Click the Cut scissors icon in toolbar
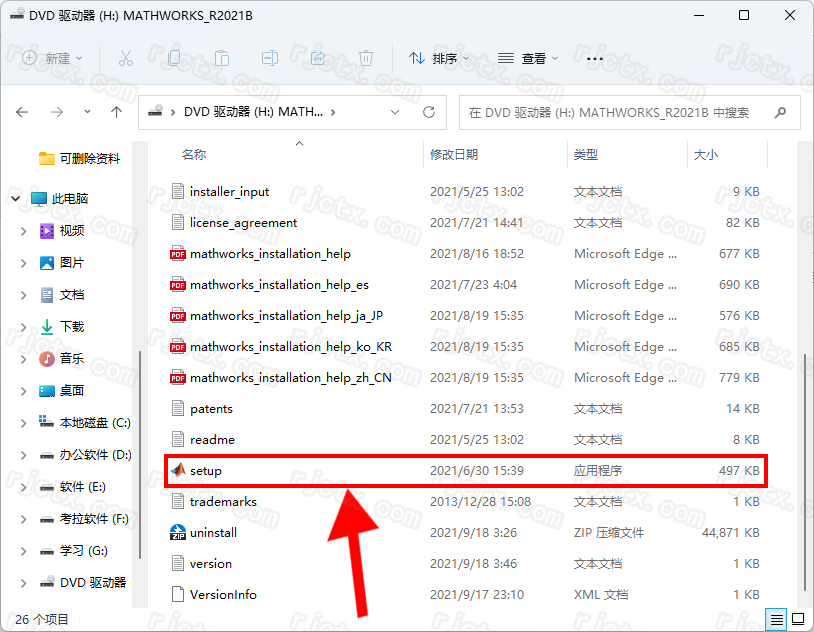The width and height of the screenshot is (814, 632). [x=126, y=58]
